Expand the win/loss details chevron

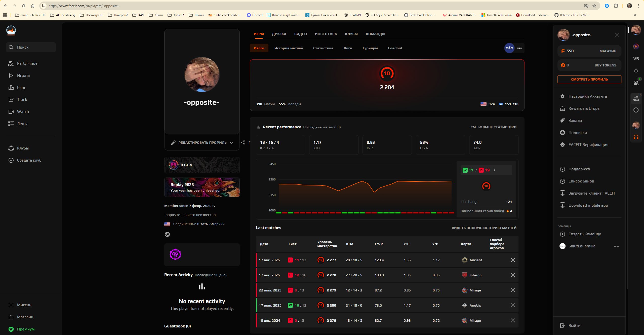494,170
